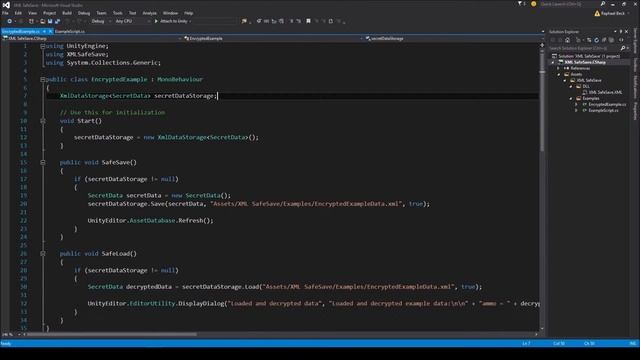
Task: Click Collapse All in Solution Explorer toolbar
Action: (604, 40)
